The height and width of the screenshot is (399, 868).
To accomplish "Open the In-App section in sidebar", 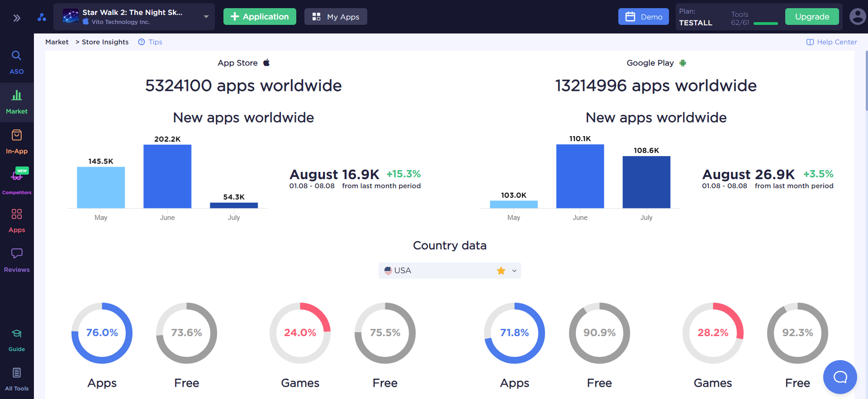I will point(17,142).
